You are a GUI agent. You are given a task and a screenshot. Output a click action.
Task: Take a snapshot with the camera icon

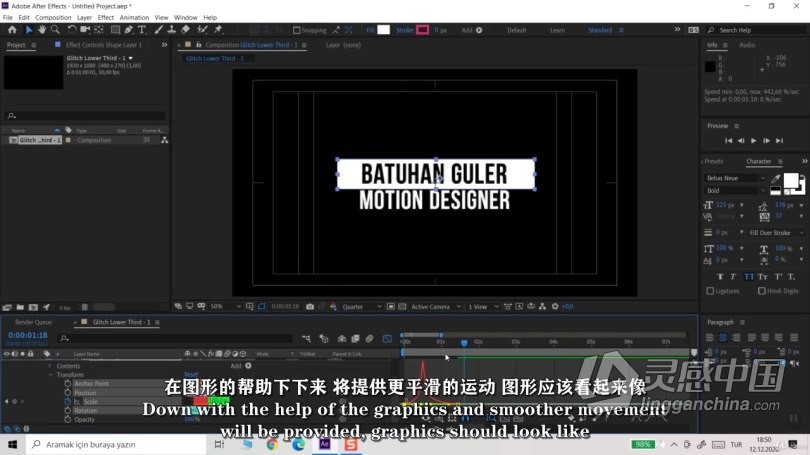(310, 307)
